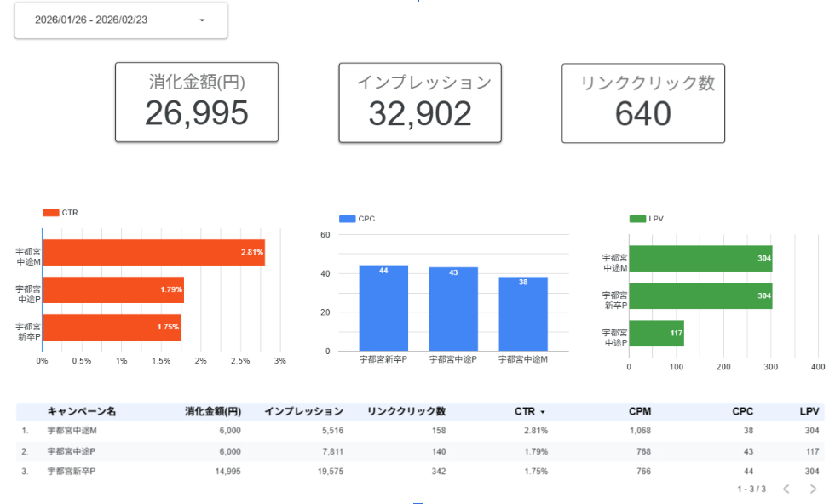Select the リンククリック数 scorecard showing 640
This screenshot has width=835, height=504.
click(x=643, y=102)
